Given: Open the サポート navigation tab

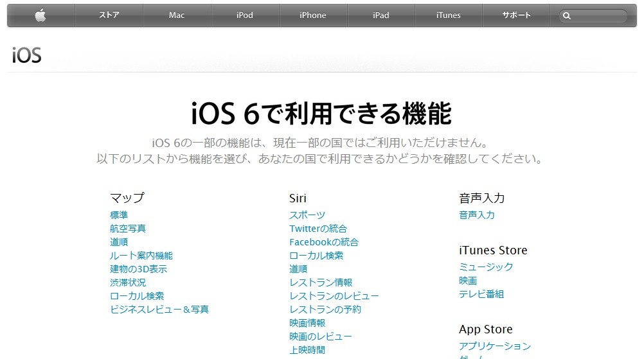Looking at the screenshot, I should click(x=516, y=15).
